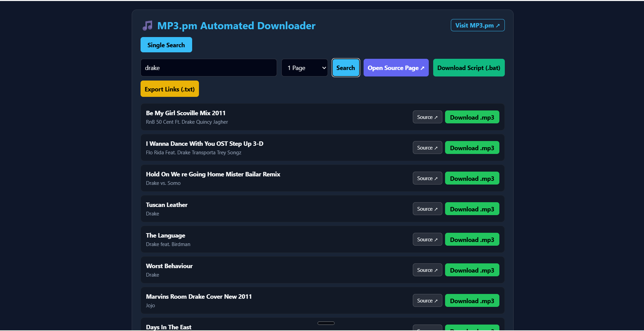The image size is (644, 331).
Task: Select Worst Behaviour title text
Action: [x=169, y=266]
